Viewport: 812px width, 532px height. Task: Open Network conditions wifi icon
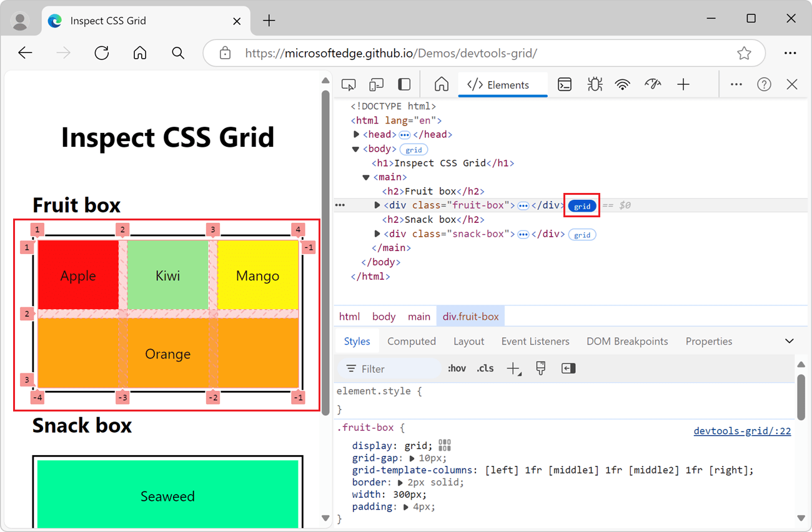[623, 84]
